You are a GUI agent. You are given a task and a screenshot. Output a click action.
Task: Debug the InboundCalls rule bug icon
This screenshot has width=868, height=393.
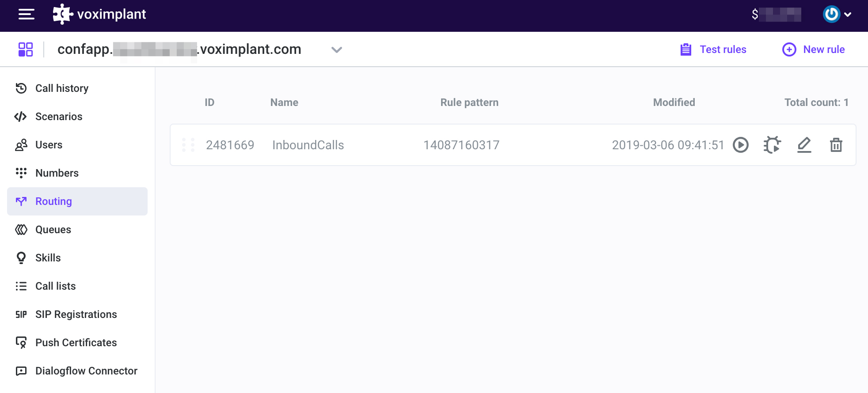click(x=772, y=145)
